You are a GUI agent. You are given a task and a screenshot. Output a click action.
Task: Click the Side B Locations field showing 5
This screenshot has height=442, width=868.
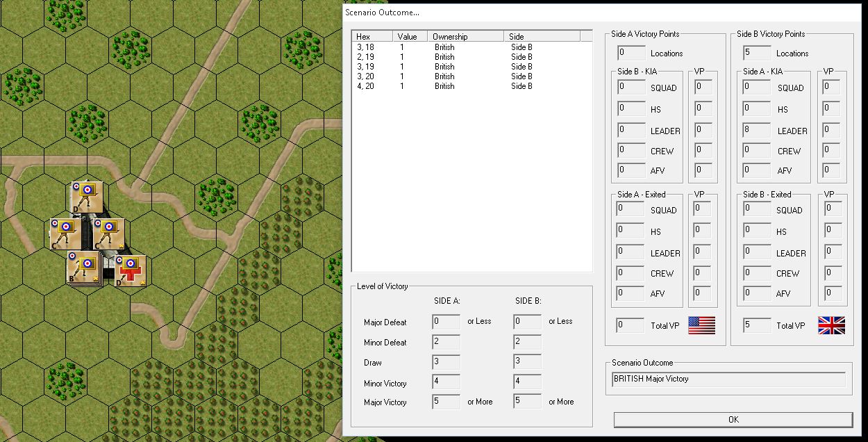tap(757, 53)
